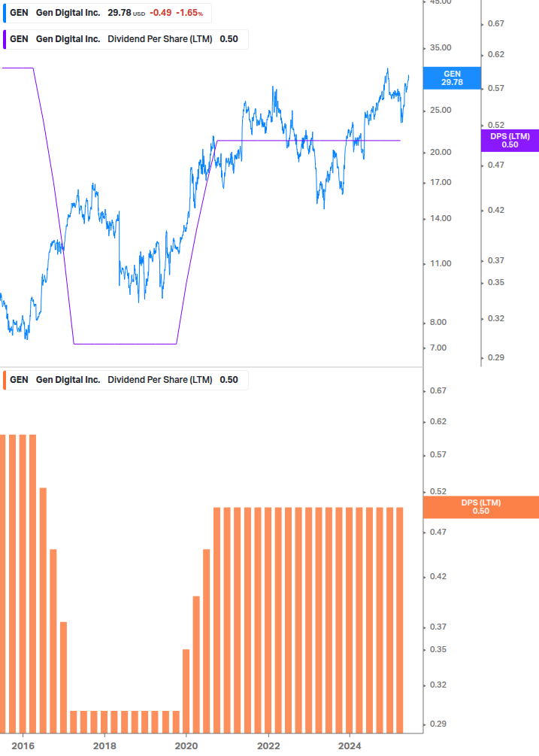Screen dimensions: 539x756
Task: Click the 2020 label on the time axis
Action: (x=186, y=746)
